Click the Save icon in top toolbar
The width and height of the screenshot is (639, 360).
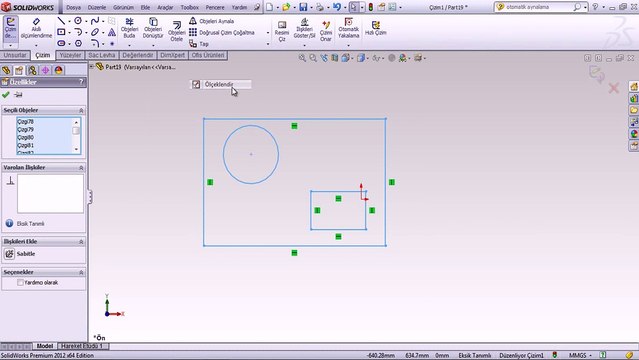coord(303,7)
